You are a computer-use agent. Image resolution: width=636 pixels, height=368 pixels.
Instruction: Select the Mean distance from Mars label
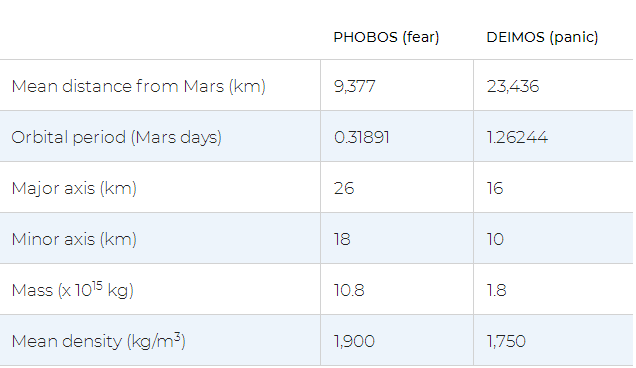(139, 86)
